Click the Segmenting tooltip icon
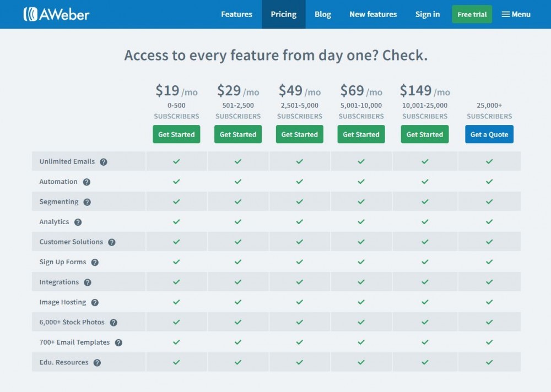The width and height of the screenshot is (551, 392). pyautogui.click(x=88, y=202)
